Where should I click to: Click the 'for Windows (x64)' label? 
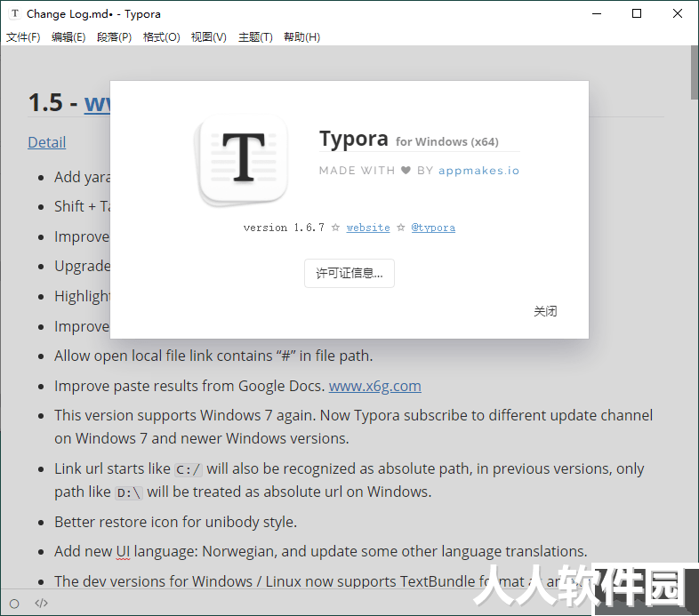coord(447,141)
